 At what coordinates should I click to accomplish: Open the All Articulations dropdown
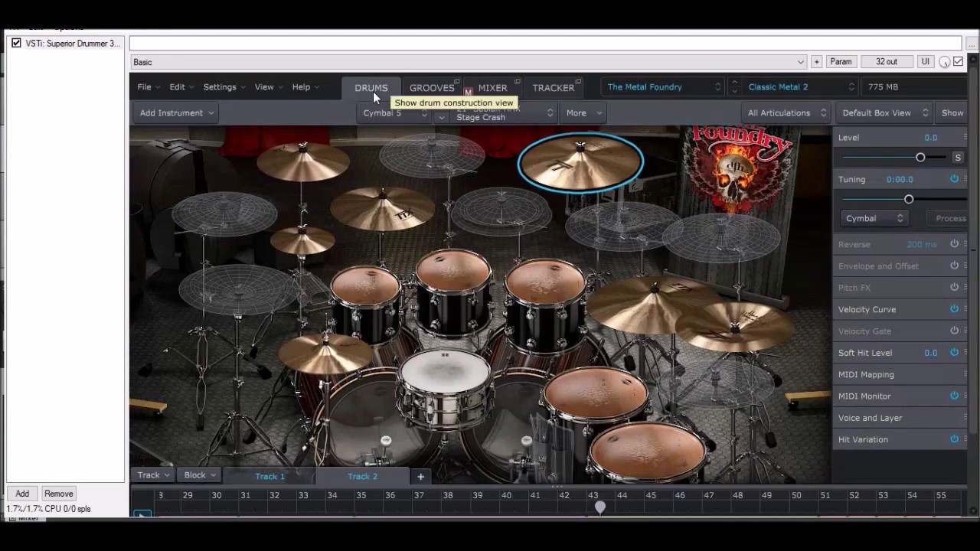click(x=786, y=112)
